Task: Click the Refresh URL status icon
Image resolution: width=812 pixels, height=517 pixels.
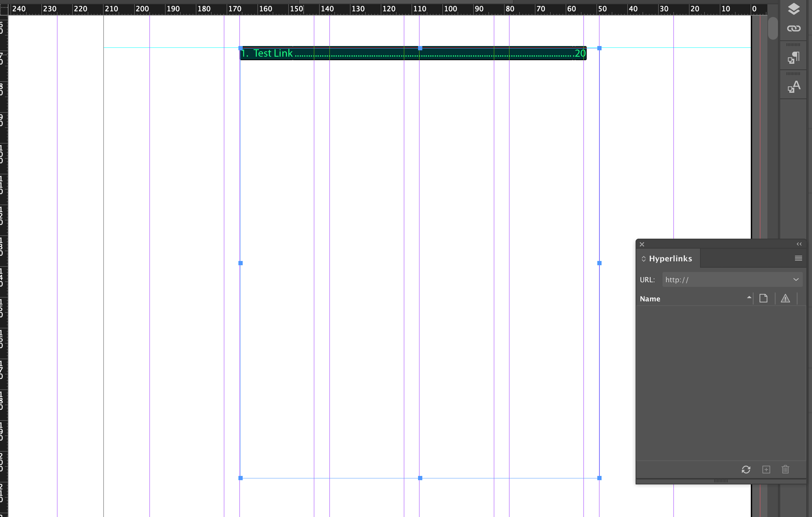Action: pyautogui.click(x=746, y=470)
